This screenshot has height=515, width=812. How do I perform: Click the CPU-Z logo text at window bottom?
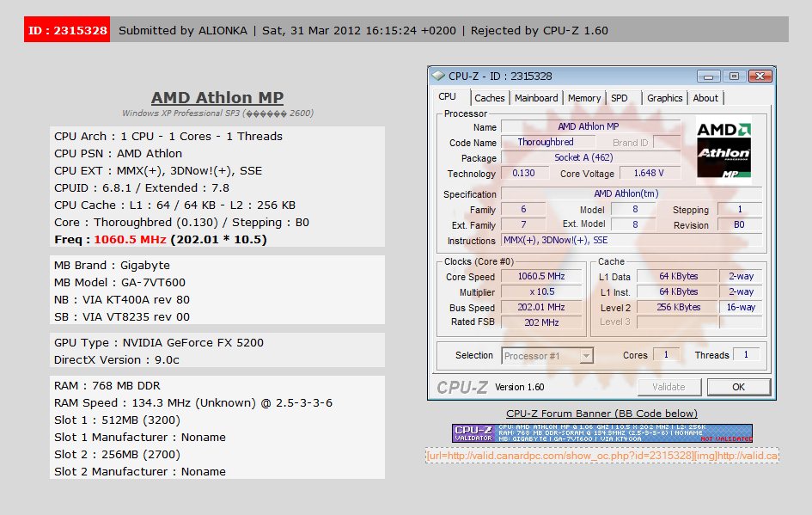[462, 388]
